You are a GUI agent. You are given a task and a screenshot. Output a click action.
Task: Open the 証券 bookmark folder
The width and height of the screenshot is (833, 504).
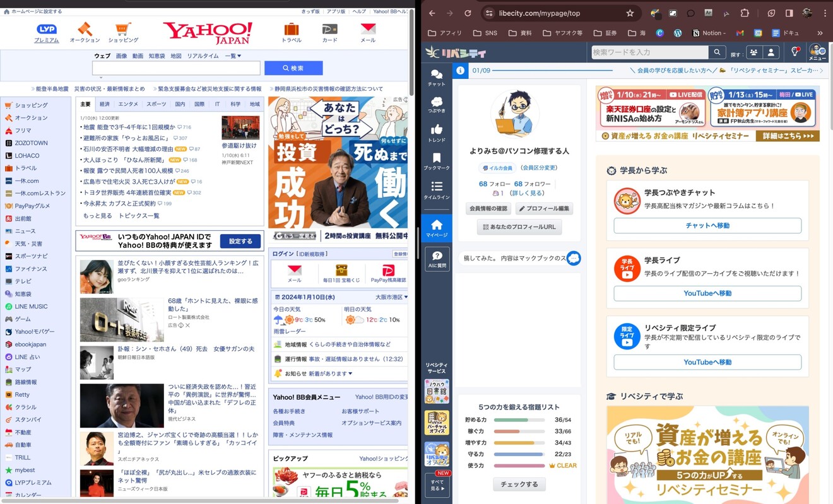coord(606,33)
